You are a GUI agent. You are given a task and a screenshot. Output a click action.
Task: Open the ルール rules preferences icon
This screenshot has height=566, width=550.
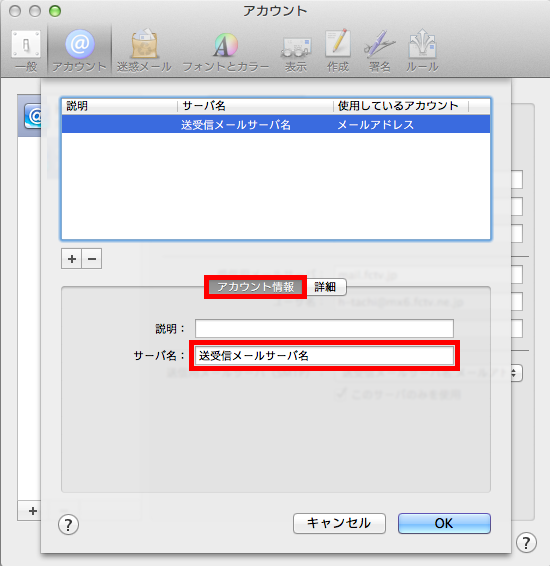coord(422,51)
